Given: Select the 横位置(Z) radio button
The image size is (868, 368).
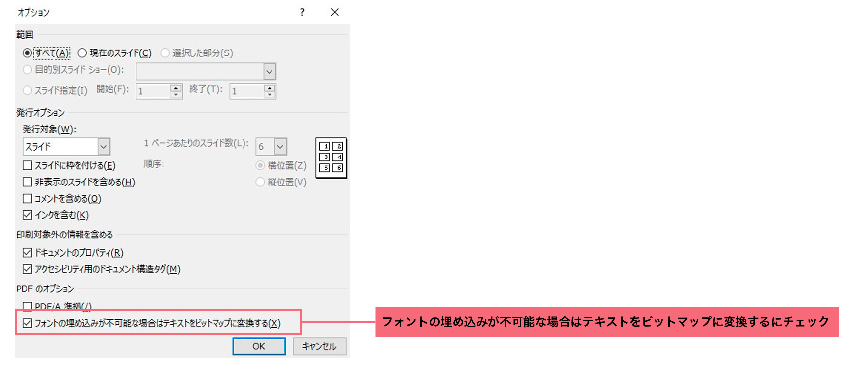Looking at the screenshot, I should (260, 165).
